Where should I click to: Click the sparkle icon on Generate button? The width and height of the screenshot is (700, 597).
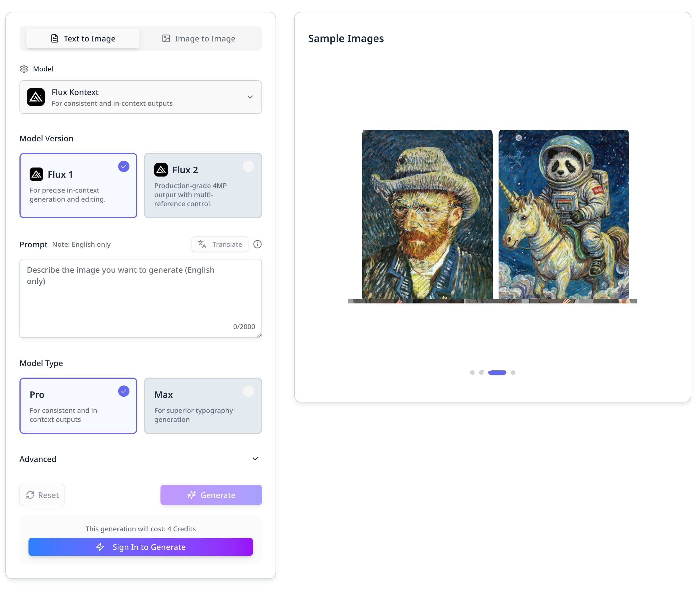coord(191,495)
